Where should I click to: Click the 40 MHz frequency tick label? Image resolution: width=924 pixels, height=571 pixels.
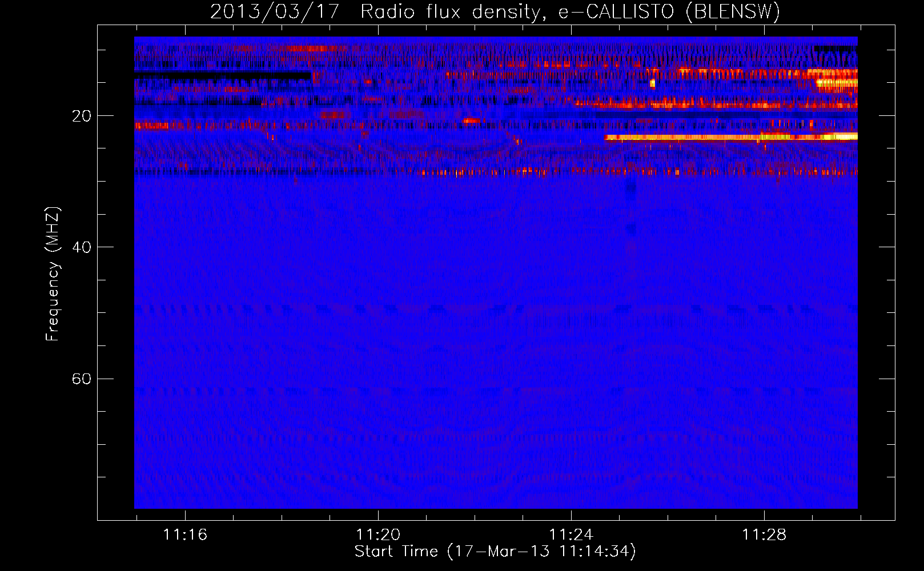(81, 247)
